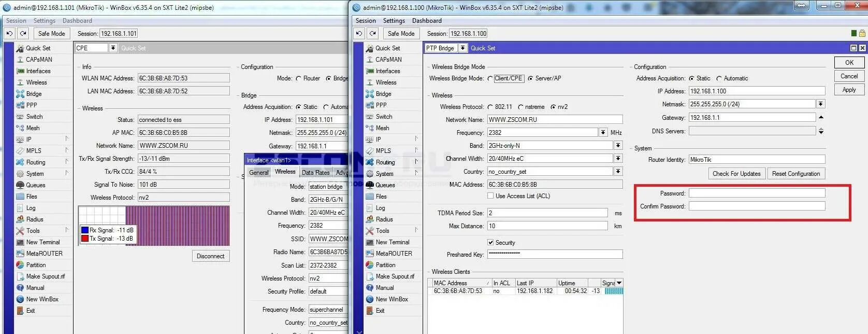
Task: Click Undo arrow in left WinBox toolbar
Action: click(x=9, y=34)
